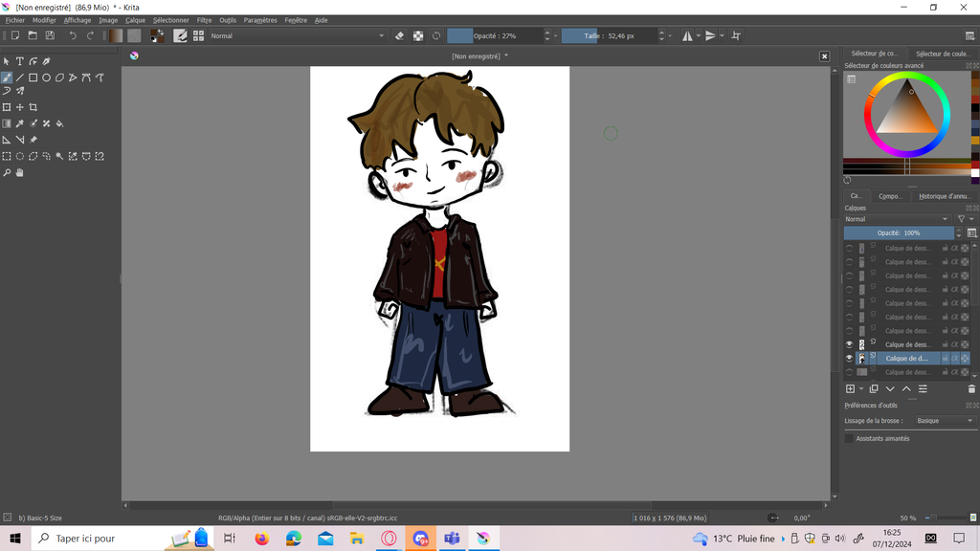This screenshot has height=551, width=980.
Task: Click the Eraser mode icon in toolbar
Action: pyautogui.click(x=400, y=35)
